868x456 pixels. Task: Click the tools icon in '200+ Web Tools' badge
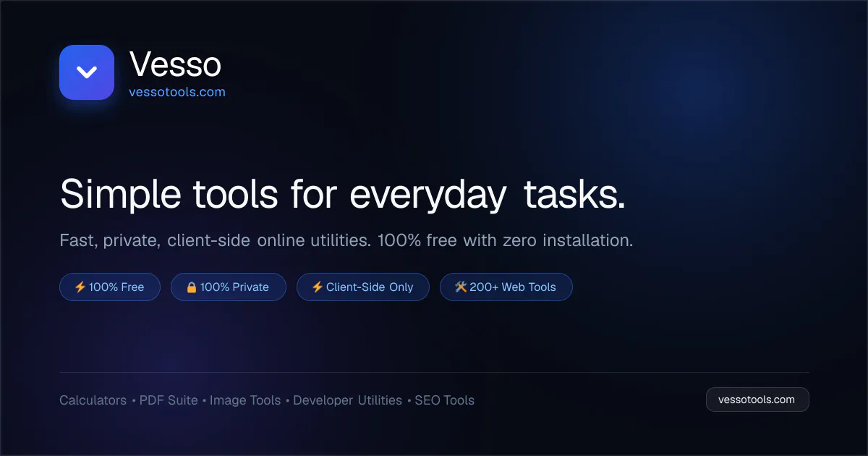click(x=461, y=287)
